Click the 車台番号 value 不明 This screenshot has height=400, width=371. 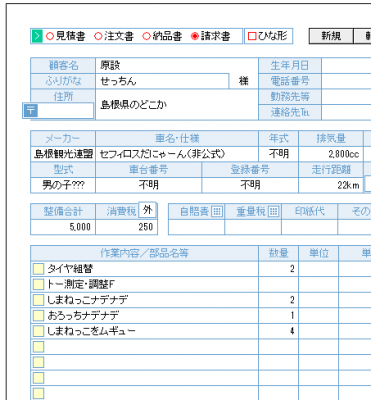148,185
